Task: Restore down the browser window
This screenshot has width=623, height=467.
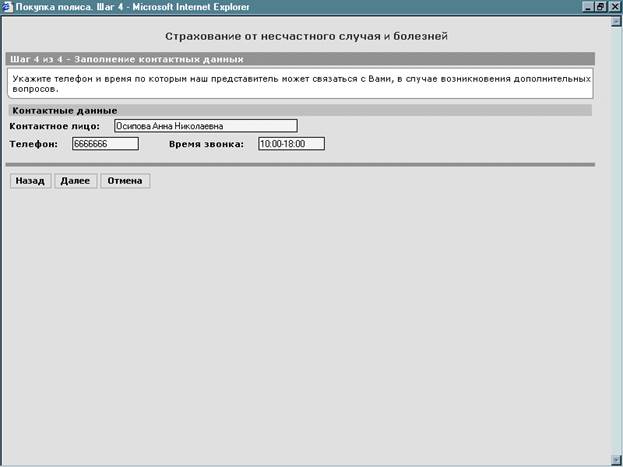Action: coord(601,7)
